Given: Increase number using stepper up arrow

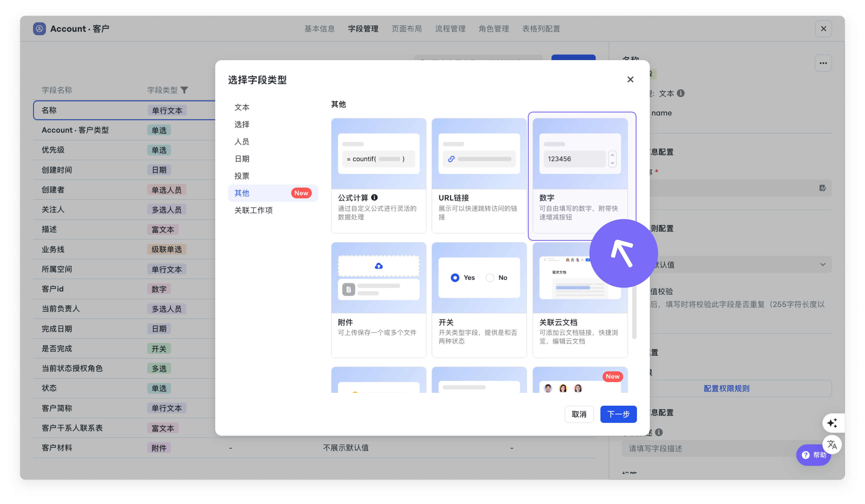Looking at the screenshot, I should tap(612, 155).
